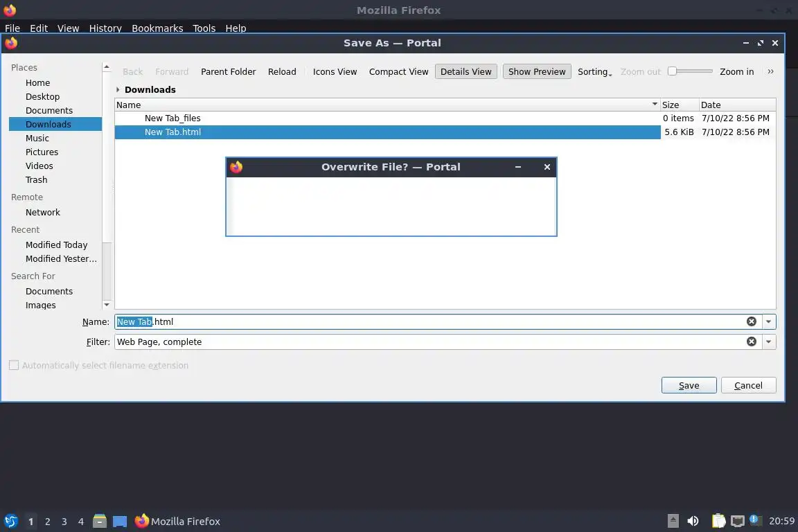Open the File menu
This screenshot has width=798, height=532.
click(12, 28)
